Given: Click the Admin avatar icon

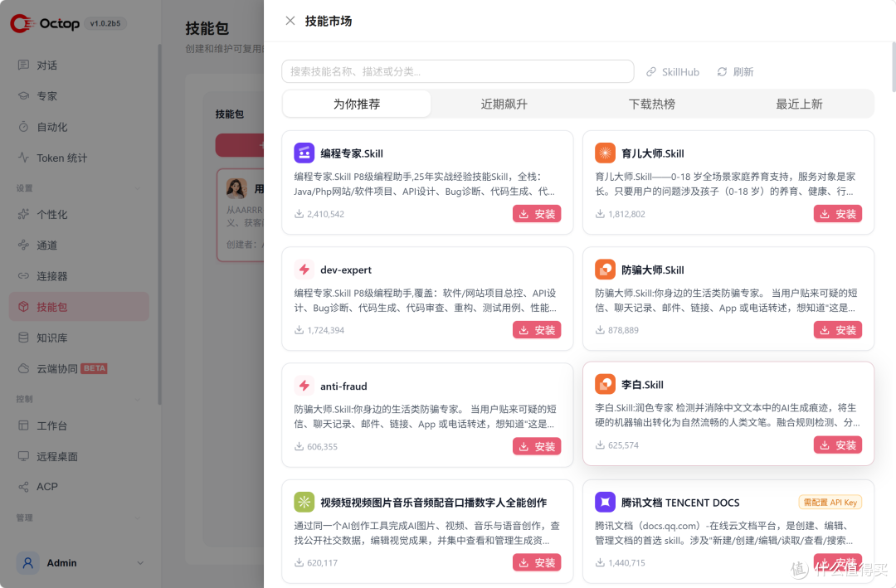Looking at the screenshot, I should point(27,563).
